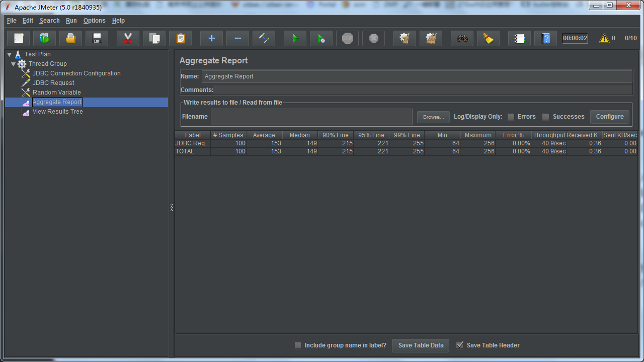The width and height of the screenshot is (644, 362).
Task: Reset search using the brush icon
Action: (489, 38)
